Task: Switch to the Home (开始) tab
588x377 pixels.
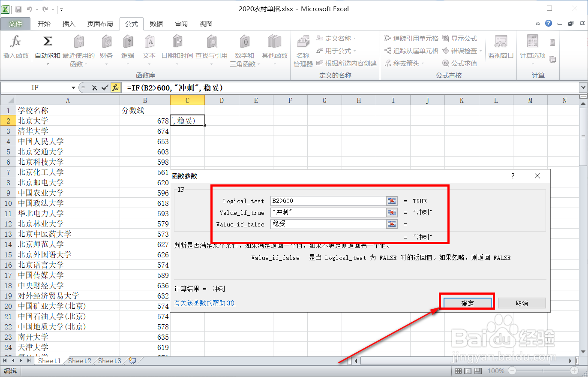Action: tap(44, 24)
